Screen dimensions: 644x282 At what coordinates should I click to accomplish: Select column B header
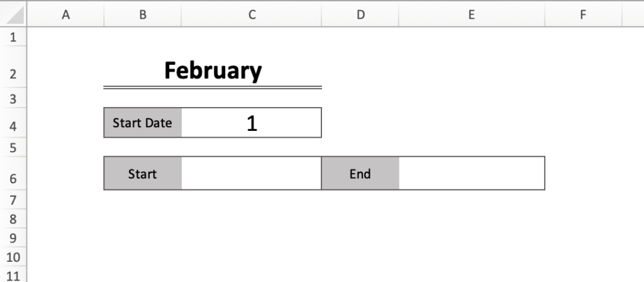[x=143, y=14]
